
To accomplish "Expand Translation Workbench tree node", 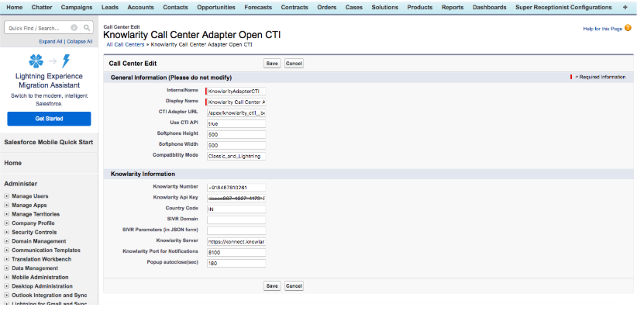I will [x=6, y=259].
